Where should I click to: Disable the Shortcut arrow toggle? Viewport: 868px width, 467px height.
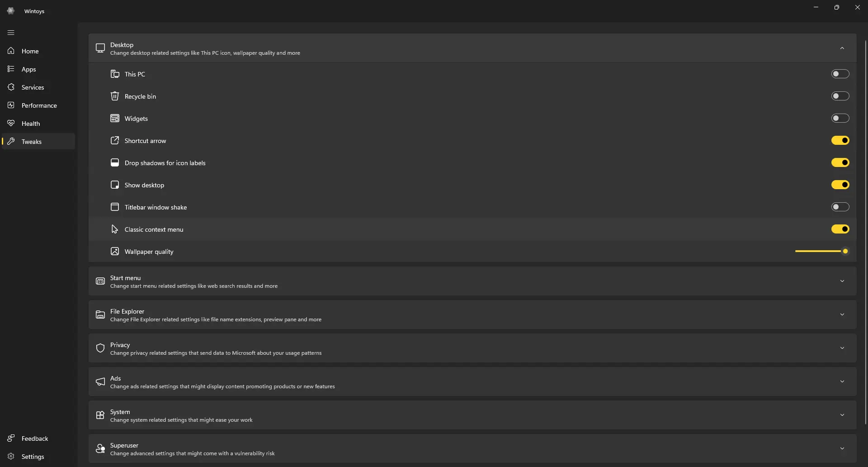coord(840,140)
